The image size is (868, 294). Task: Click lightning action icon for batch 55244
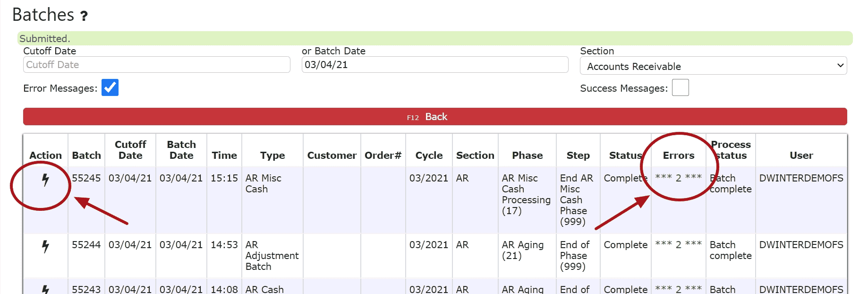pos(45,246)
